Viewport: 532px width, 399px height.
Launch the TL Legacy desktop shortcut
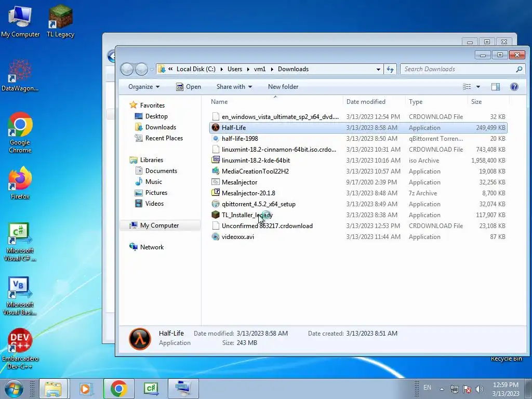coord(60,21)
